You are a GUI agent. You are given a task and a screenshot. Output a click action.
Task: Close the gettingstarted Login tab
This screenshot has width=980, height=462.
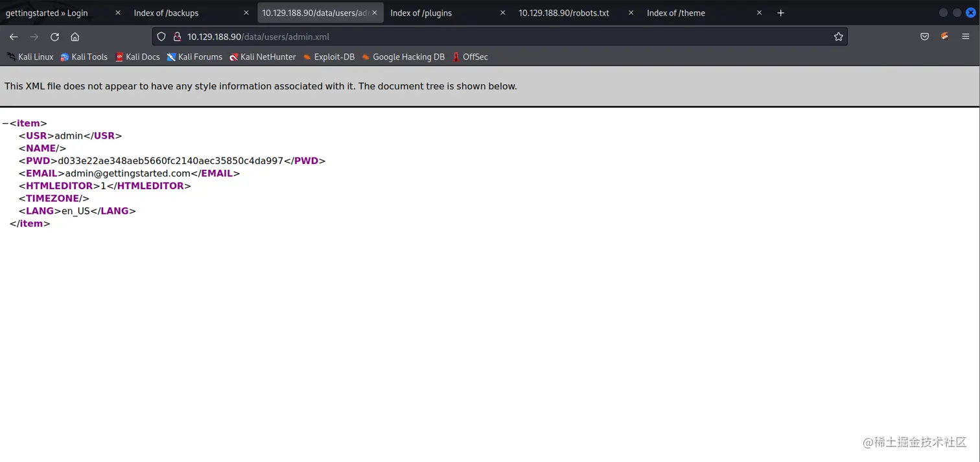pyautogui.click(x=118, y=13)
